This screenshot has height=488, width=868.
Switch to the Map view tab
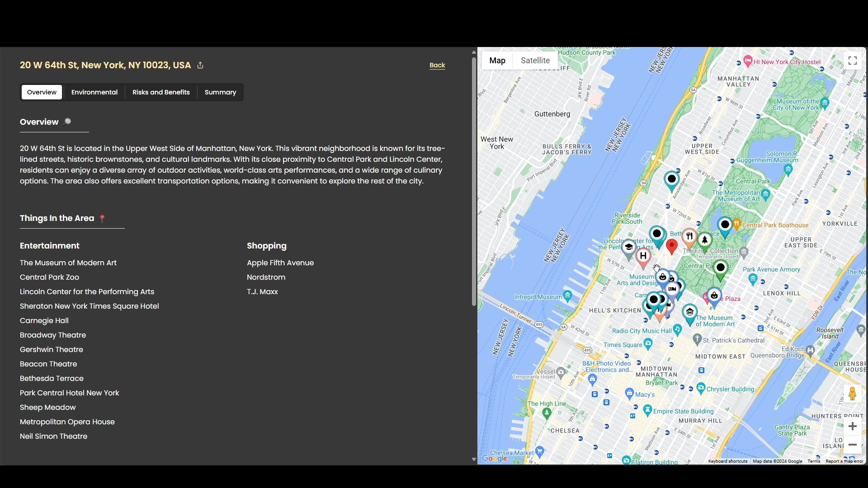tap(497, 60)
